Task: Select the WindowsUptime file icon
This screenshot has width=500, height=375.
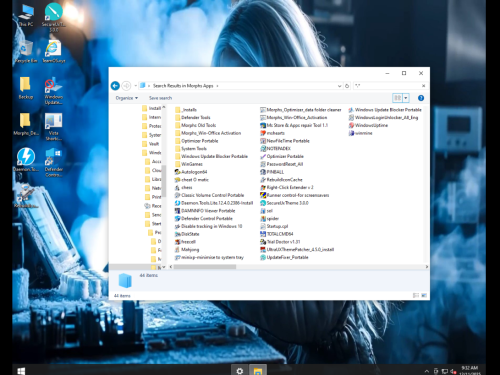Action: point(368,125)
